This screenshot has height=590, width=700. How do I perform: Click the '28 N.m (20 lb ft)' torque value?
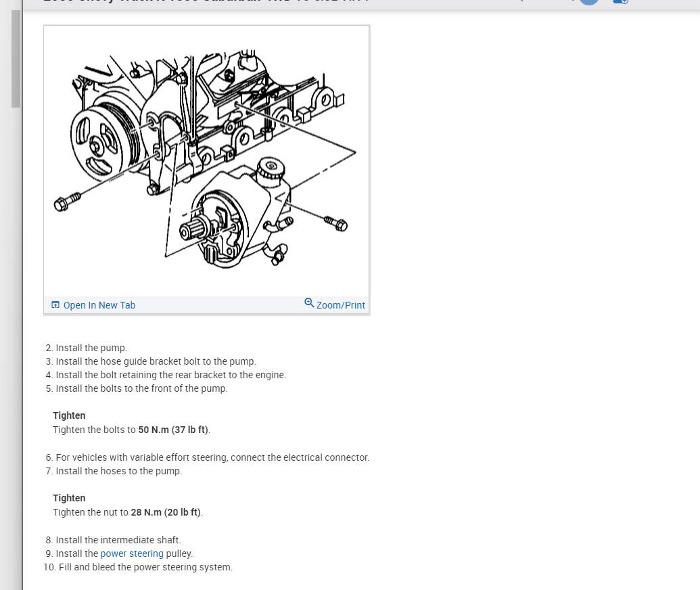click(x=166, y=512)
